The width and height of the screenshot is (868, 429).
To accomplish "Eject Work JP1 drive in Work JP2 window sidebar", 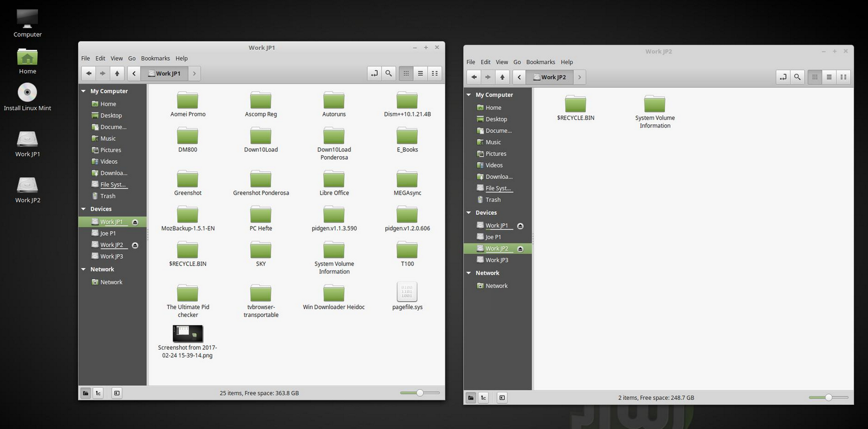I will [x=520, y=226].
